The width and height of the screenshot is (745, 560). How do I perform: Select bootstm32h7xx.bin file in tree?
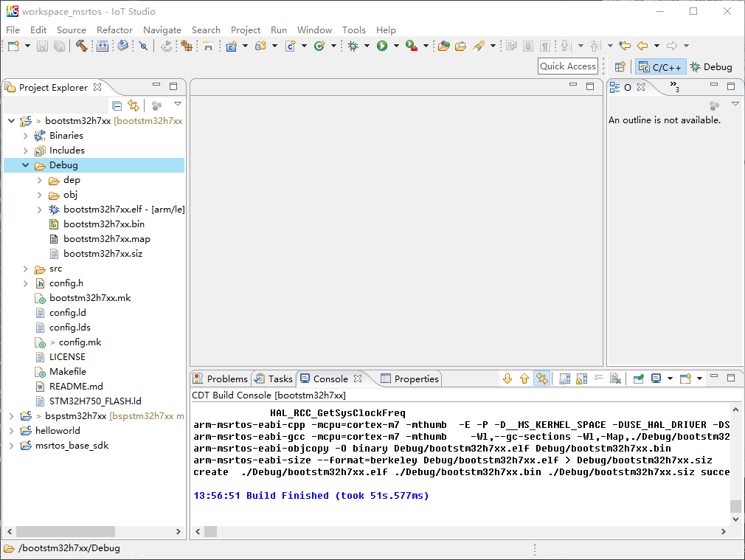point(103,224)
